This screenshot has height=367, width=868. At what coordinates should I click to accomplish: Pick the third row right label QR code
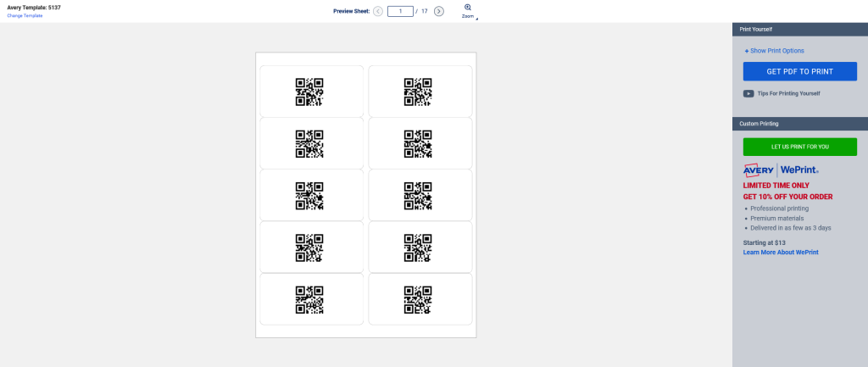click(418, 196)
